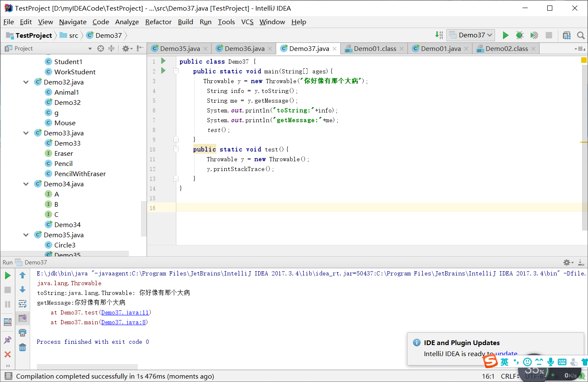Run main method gutter icon line 2
The height and width of the screenshot is (382, 588).
point(163,71)
